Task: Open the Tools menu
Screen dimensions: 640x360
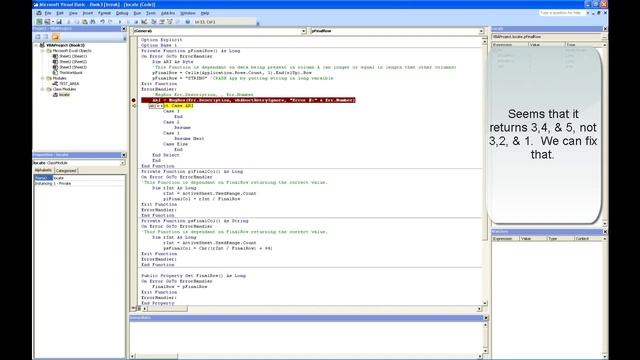Action: 151,13
